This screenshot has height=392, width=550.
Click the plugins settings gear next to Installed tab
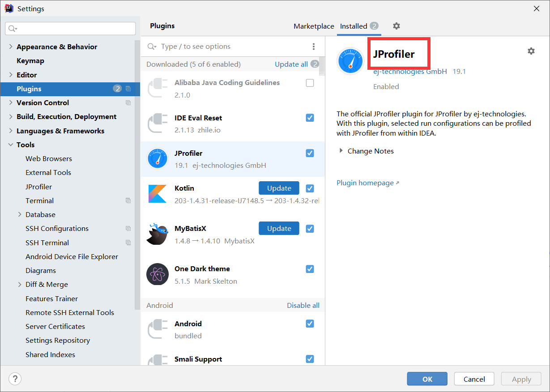(x=396, y=26)
